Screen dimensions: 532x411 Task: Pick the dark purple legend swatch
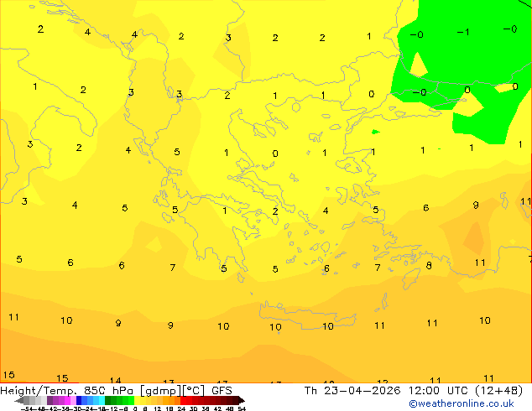(x=50, y=401)
